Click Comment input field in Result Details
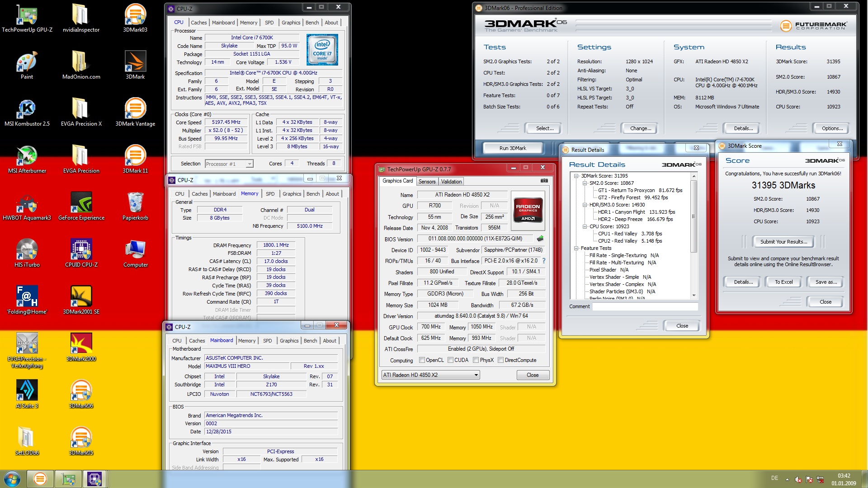The image size is (868, 488). [645, 306]
